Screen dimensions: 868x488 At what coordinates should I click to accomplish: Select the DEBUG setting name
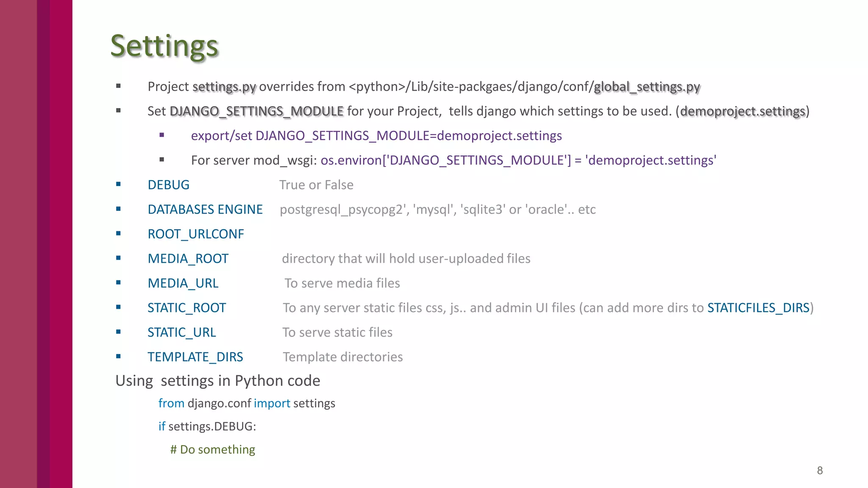click(169, 185)
